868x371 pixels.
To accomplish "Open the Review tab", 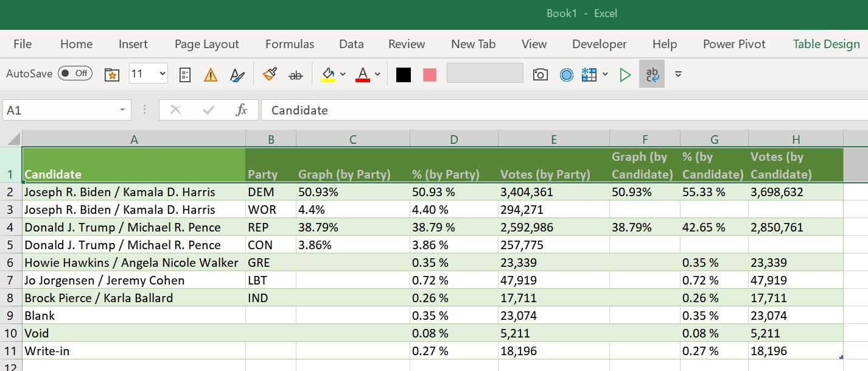I will click(407, 44).
